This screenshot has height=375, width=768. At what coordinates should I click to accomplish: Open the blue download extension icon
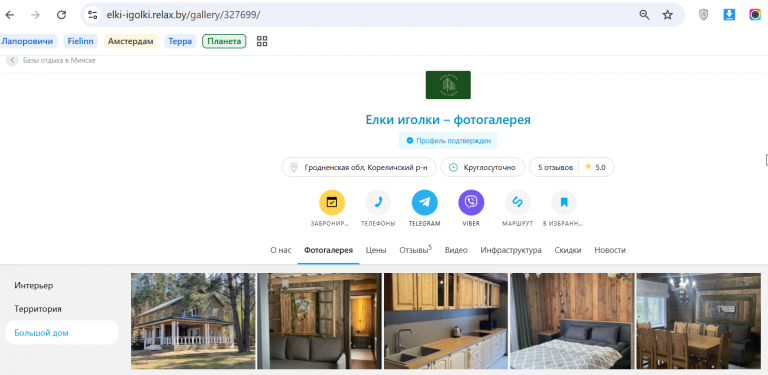point(729,15)
